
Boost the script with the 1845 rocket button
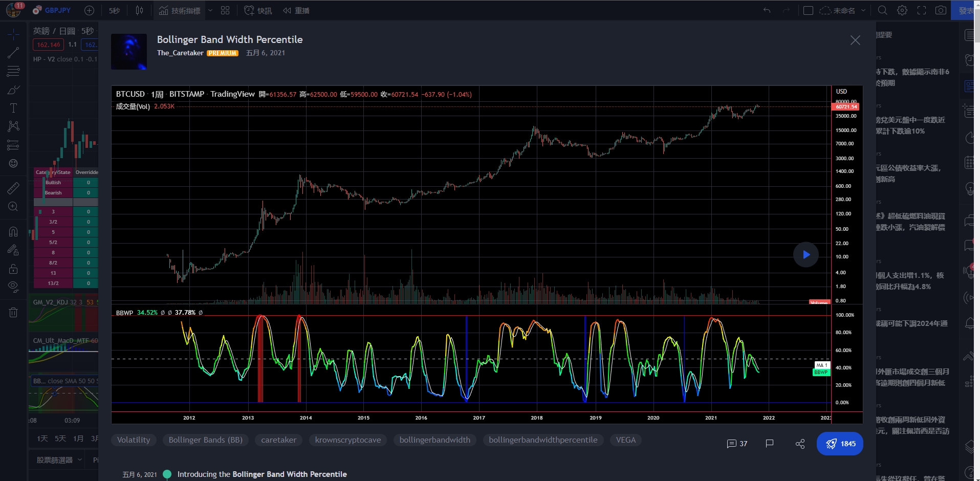[x=840, y=444]
